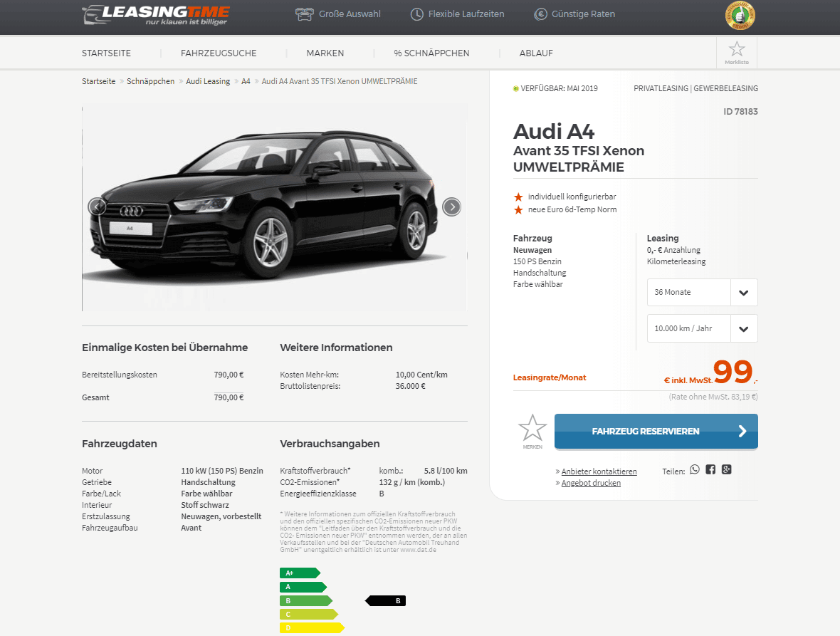Click Schnäppchen in the breadcrumb
The image size is (840, 636).
[150, 81]
